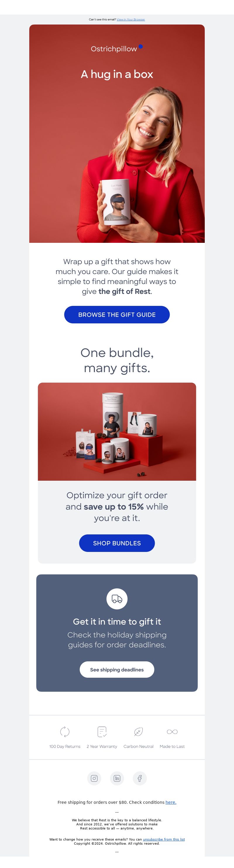The image size is (234, 868).
Task: Open View in Your Browser link
Action: coord(131,20)
